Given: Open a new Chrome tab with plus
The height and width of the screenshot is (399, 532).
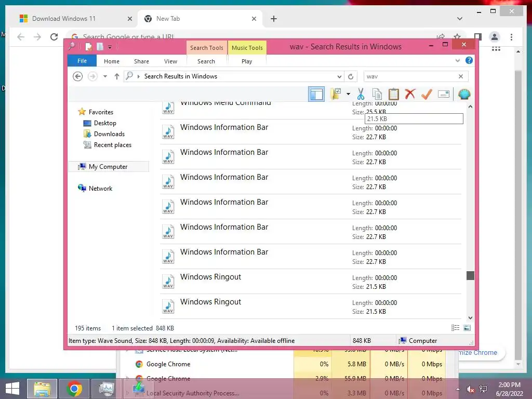Looking at the screenshot, I should click(x=274, y=19).
